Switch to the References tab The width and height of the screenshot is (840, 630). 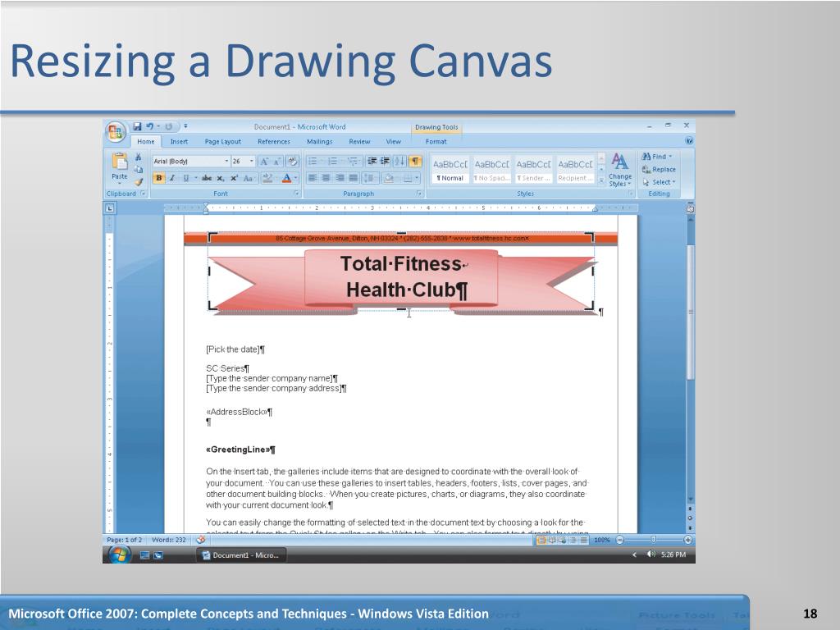point(274,141)
